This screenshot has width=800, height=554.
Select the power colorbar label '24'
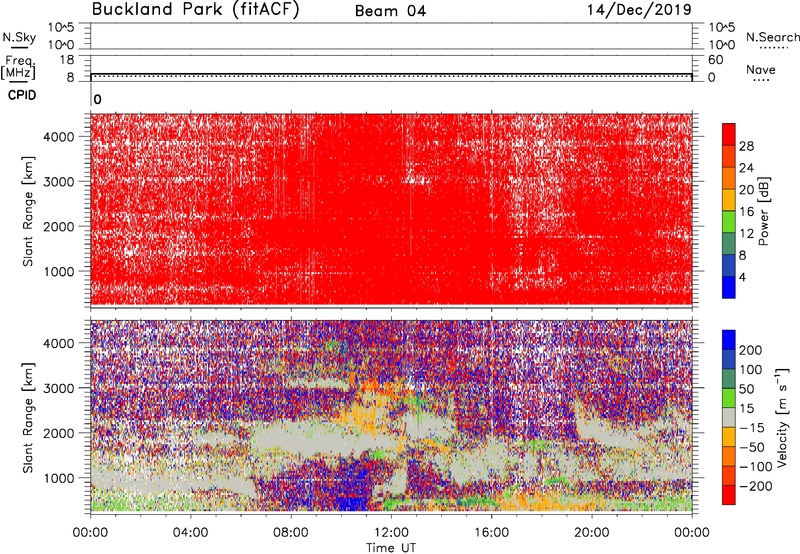point(746,168)
